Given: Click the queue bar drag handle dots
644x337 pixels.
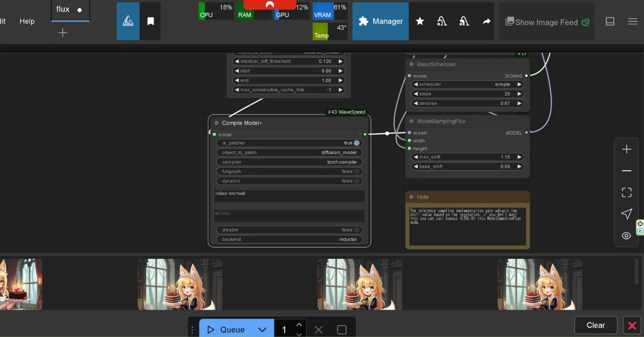Looking at the screenshot, I should [x=192, y=330].
